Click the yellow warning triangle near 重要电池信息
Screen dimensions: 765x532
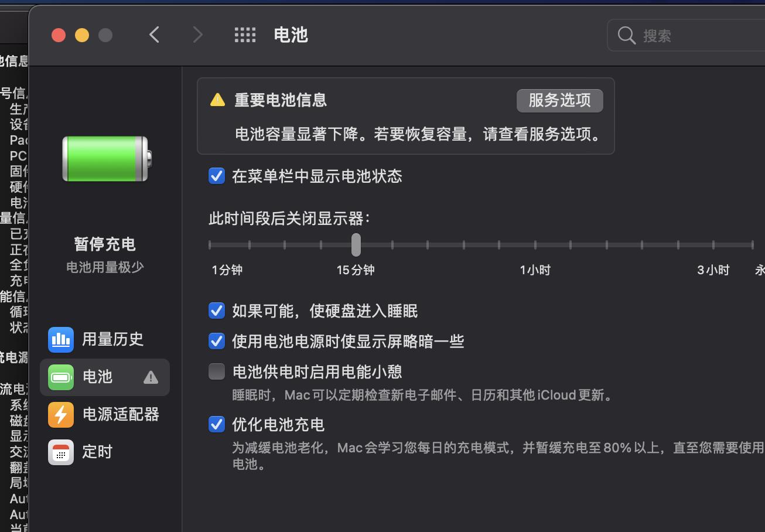[x=217, y=99]
